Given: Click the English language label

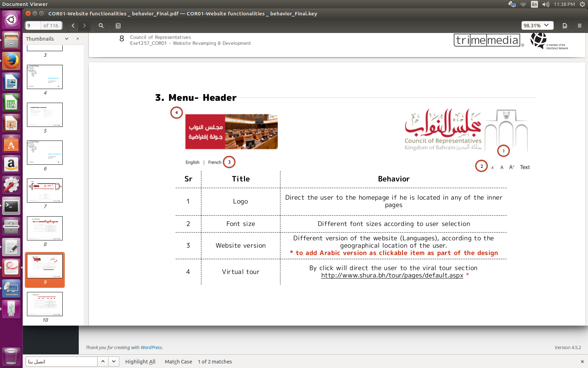Looking at the screenshot, I should tap(192, 162).
